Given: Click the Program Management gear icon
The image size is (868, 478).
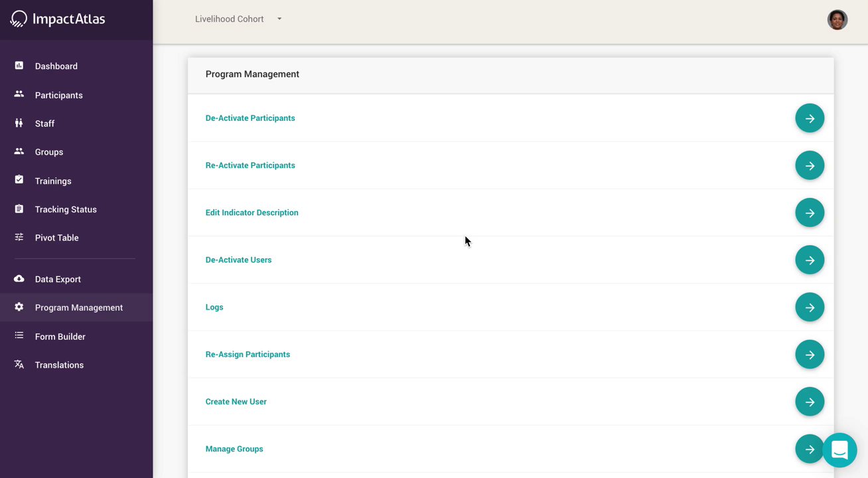Looking at the screenshot, I should (x=19, y=307).
